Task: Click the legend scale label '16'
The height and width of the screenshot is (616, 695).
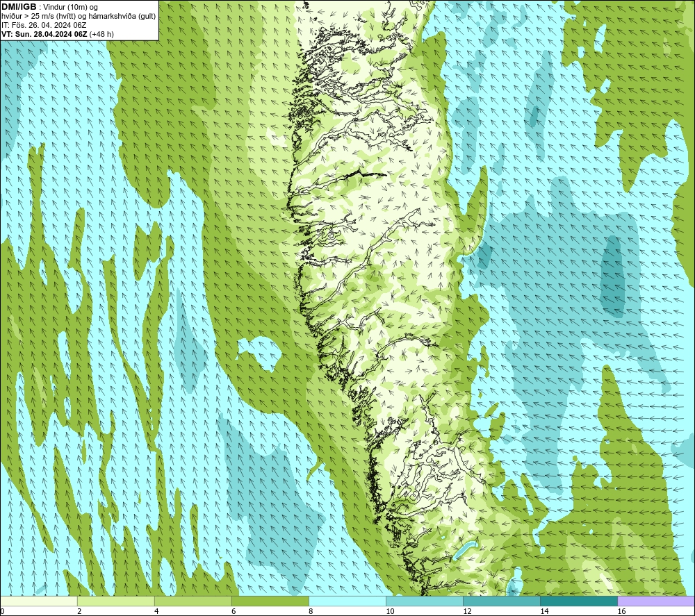Action: [621, 611]
